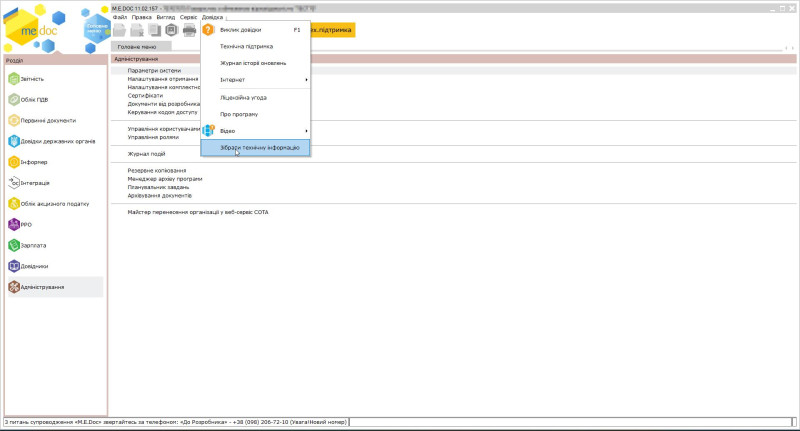Click the empty status bar field

click(570, 422)
